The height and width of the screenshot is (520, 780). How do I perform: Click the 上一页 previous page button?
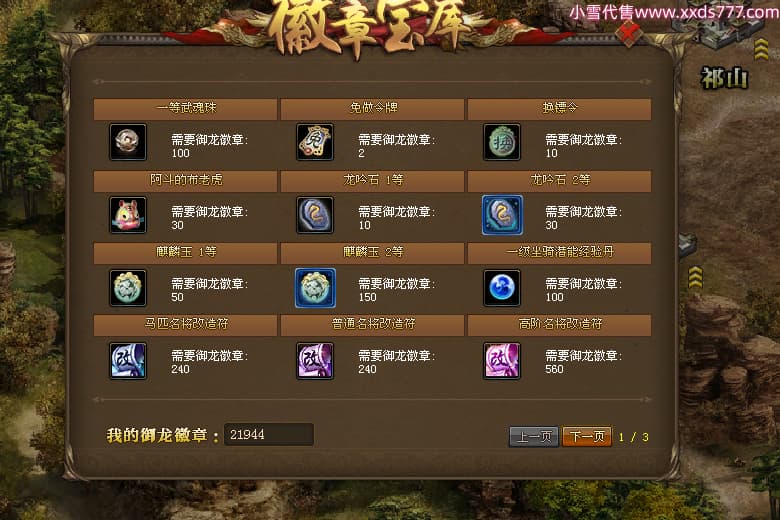coord(534,437)
